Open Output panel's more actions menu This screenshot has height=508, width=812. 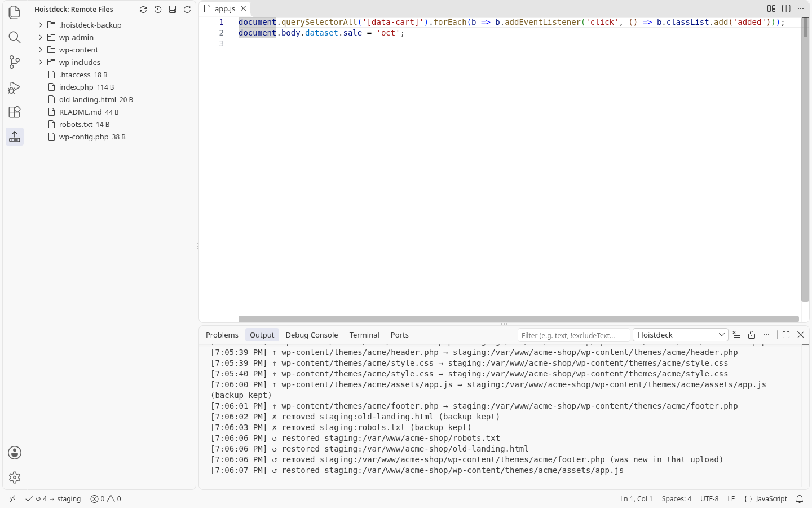(x=766, y=335)
